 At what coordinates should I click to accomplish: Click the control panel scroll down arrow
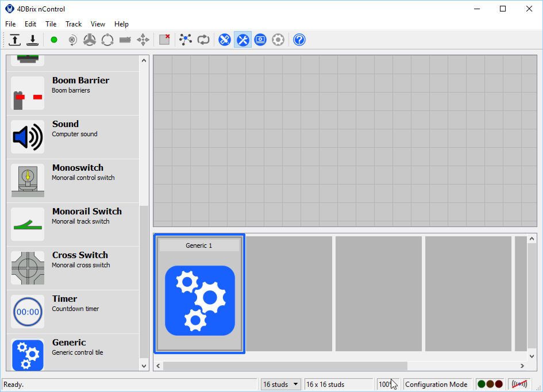532,356
